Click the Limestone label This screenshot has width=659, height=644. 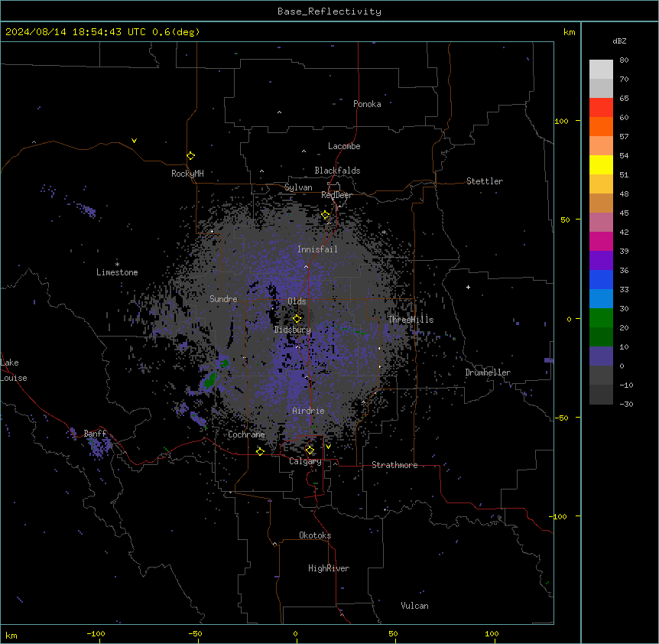tap(117, 272)
